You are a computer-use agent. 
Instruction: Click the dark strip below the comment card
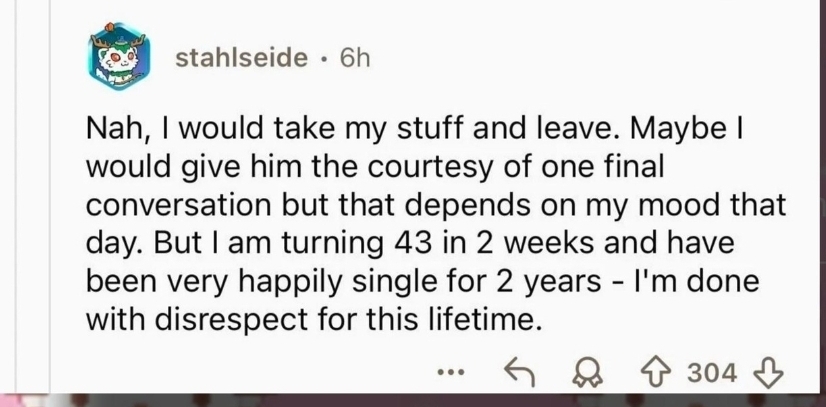pos(413,400)
